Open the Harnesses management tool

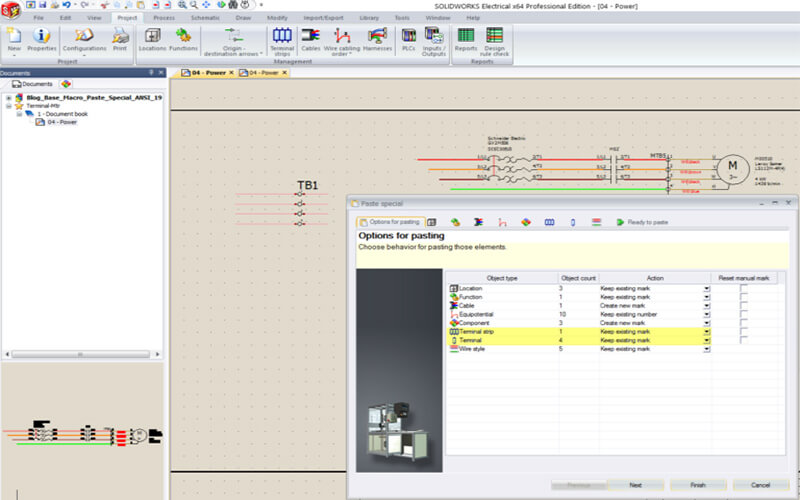tap(379, 40)
